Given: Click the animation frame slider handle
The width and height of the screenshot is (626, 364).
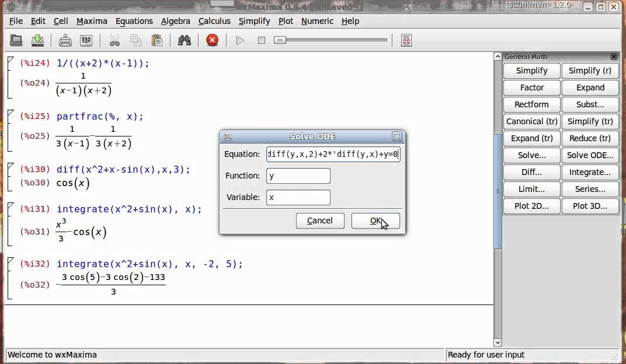Looking at the screenshot, I should pyautogui.click(x=280, y=40).
